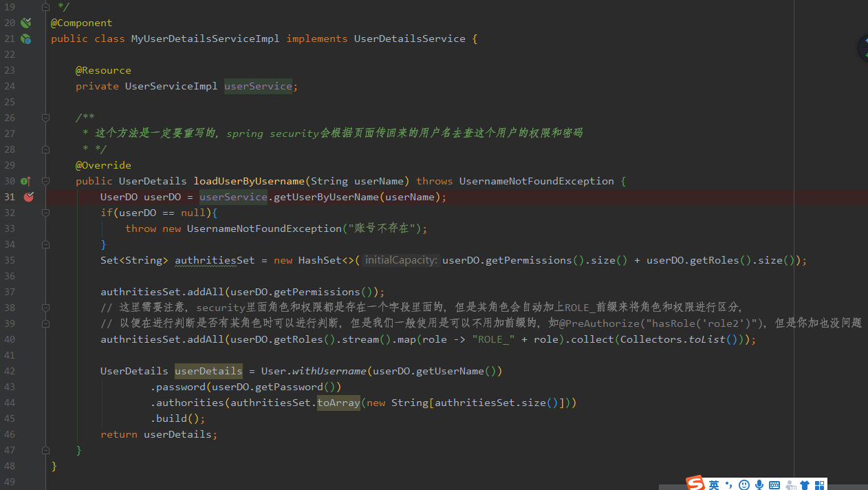This screenshot has width=868, height=490.
Task: Collapse the comment fold marker on line 19
Action: click(x=45, y=7)
